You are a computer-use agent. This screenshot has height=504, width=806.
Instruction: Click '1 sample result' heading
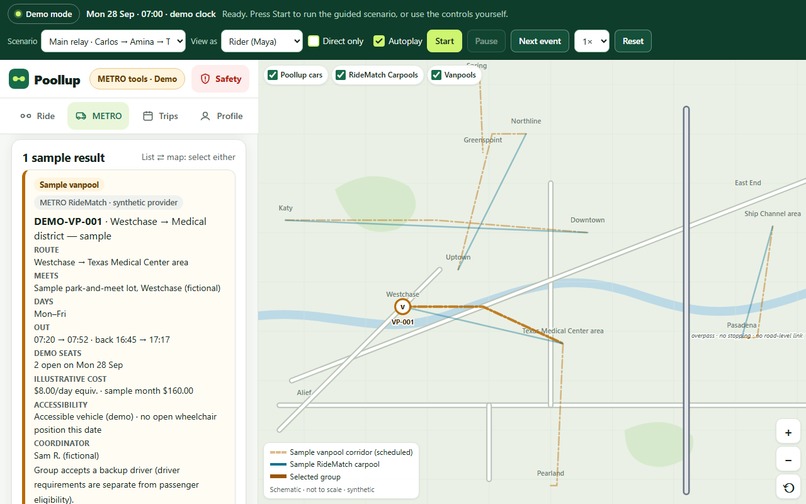[x=63, y=158]
